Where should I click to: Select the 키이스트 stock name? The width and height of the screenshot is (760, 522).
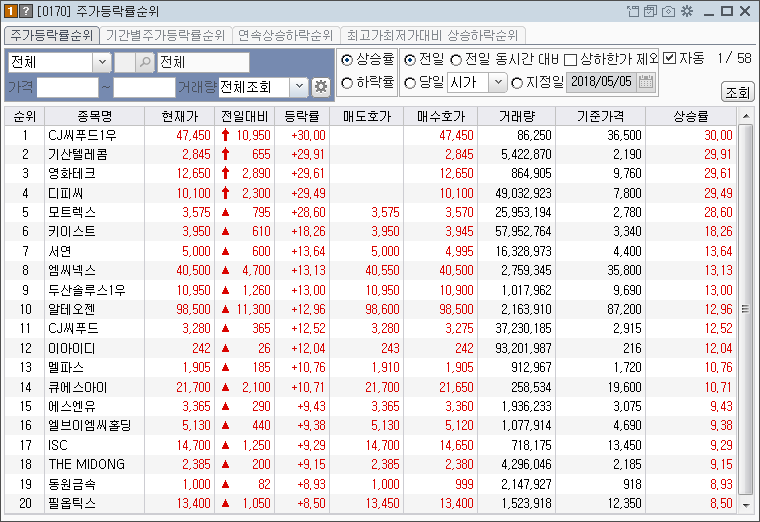(x=72, y=232)
